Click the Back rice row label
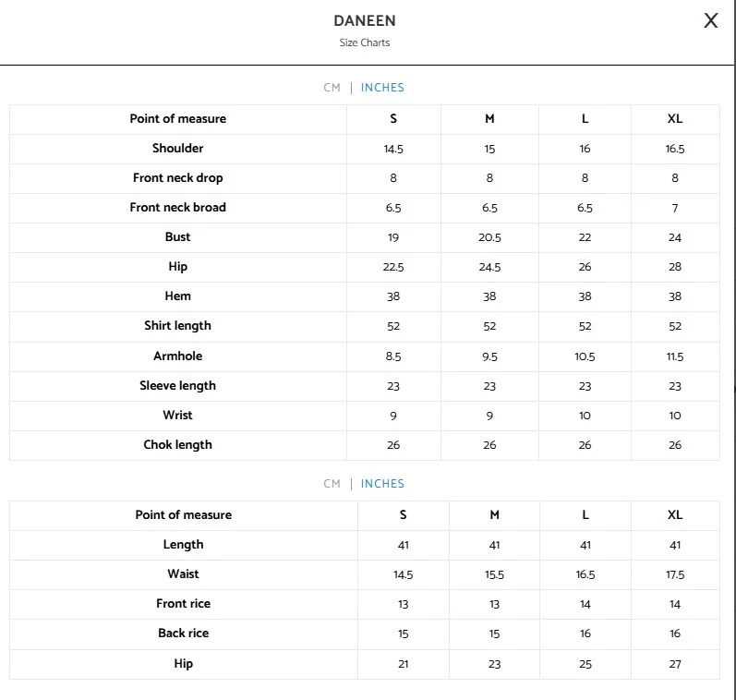 pyautogui.click(x=183, y=634)
